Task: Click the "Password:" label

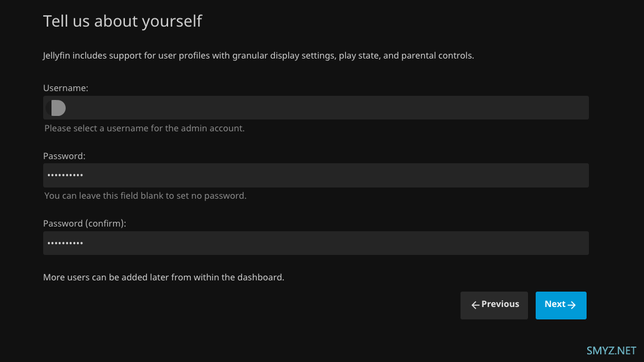Action: point(65,156)
